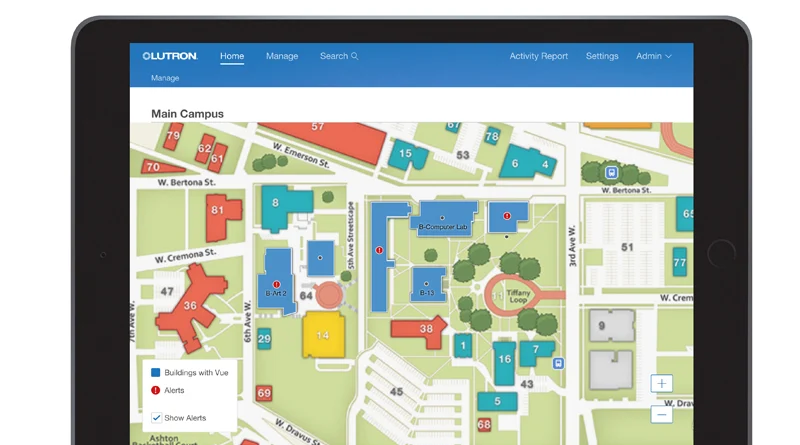800x445 pixels.
Task: Open the Search menu item
Action: [339, 56]
